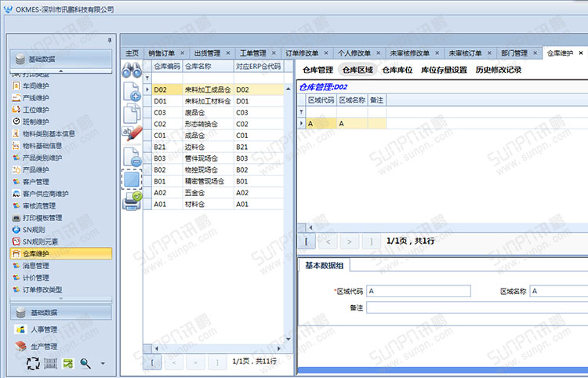Pin the left navigation panel
The height and width of the screenshot is (378, 588).
tap(110, 39)
